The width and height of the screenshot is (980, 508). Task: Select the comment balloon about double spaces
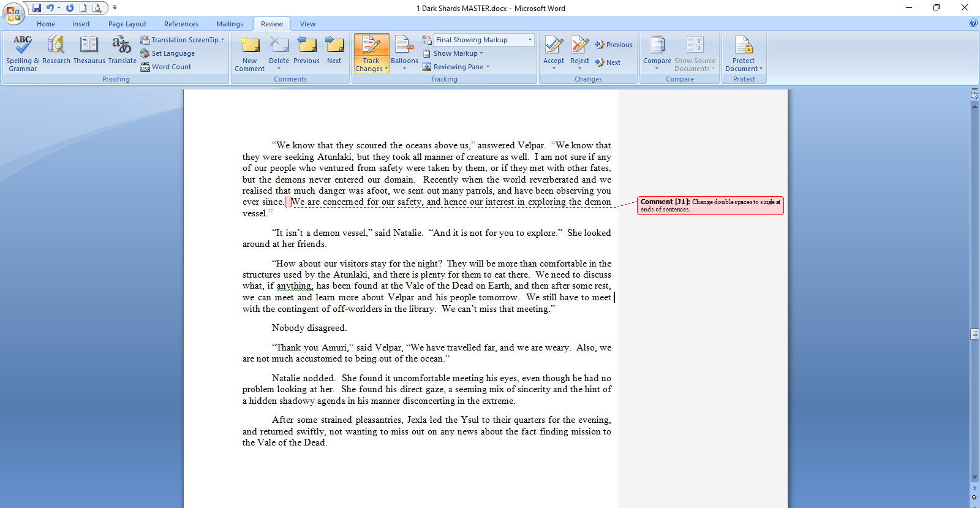710,205
